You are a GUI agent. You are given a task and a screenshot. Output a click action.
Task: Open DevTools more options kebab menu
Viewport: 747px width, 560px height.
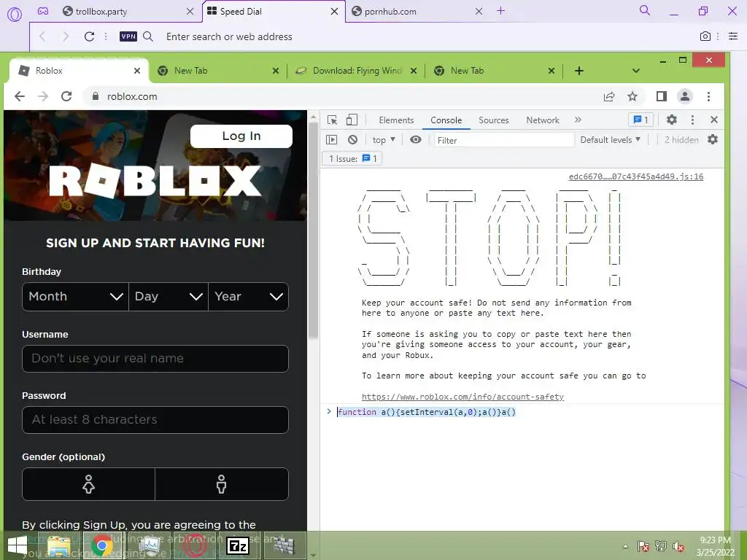click(692, 120)
